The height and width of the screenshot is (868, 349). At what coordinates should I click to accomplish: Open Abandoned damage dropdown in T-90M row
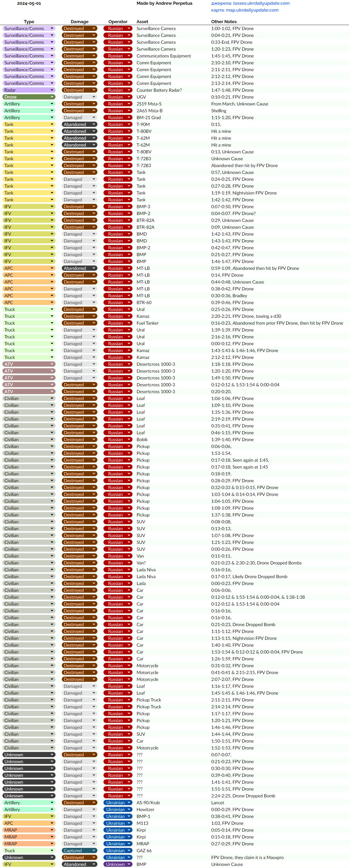click(80, 124)
